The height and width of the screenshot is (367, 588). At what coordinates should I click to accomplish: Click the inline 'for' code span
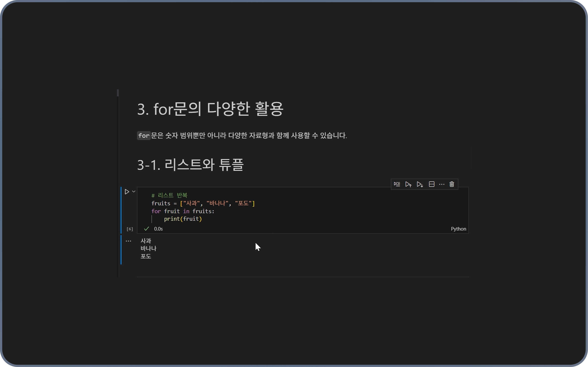[144, 135]
